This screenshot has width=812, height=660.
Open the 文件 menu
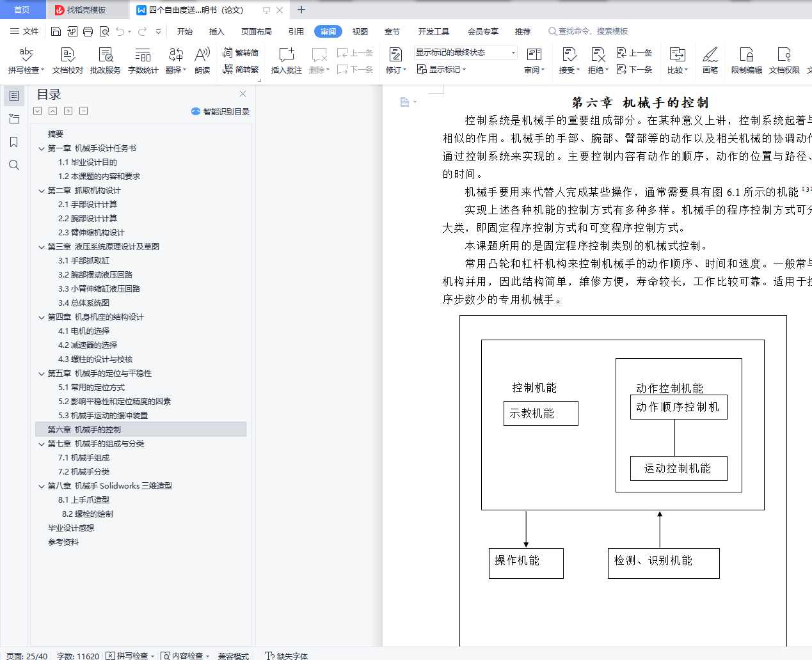24,31
